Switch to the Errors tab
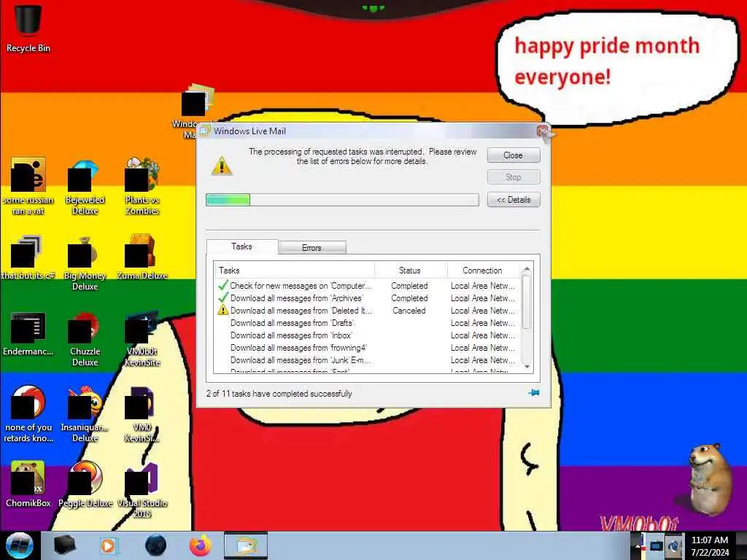Screen dimensions: 747x560 (x=312, y=248)
